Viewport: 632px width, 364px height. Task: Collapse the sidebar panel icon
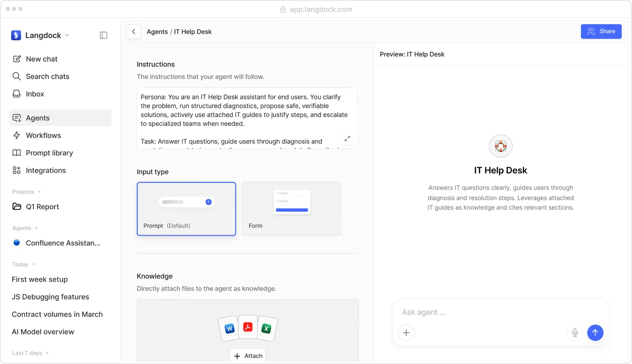(x=103, y=35)
